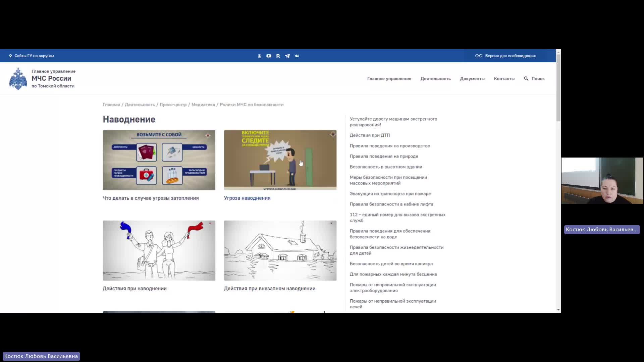This screenshot has height=362, width=644.
Task: Open the VK icon in top bar
Action: click(297, 56)
